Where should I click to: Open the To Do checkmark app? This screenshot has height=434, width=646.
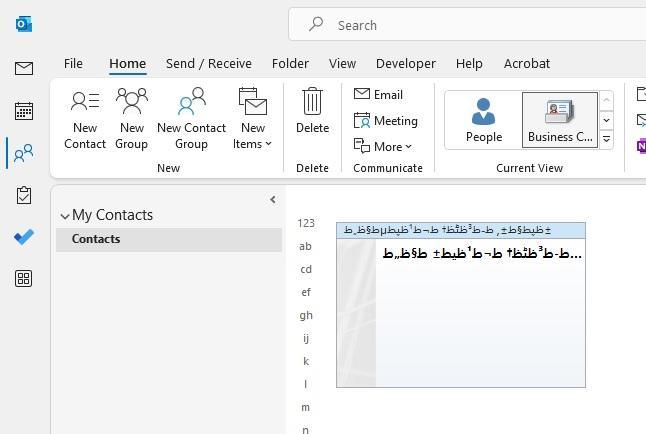click(24, 237)
